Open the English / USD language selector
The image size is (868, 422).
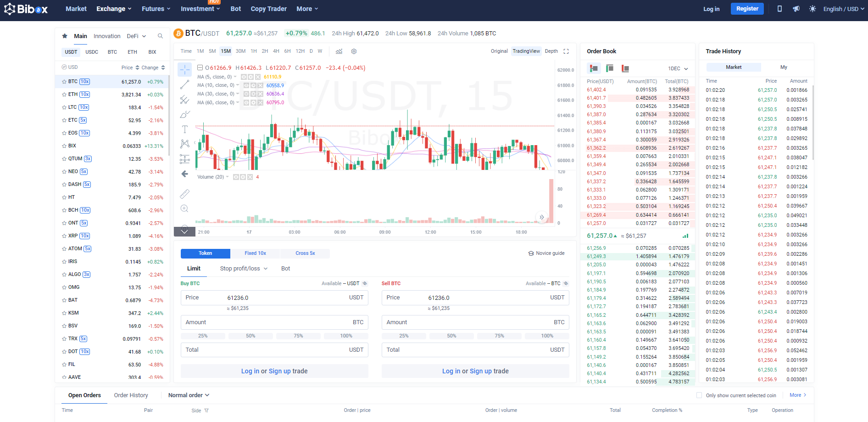pyautogui.click(x=844, y=9)
